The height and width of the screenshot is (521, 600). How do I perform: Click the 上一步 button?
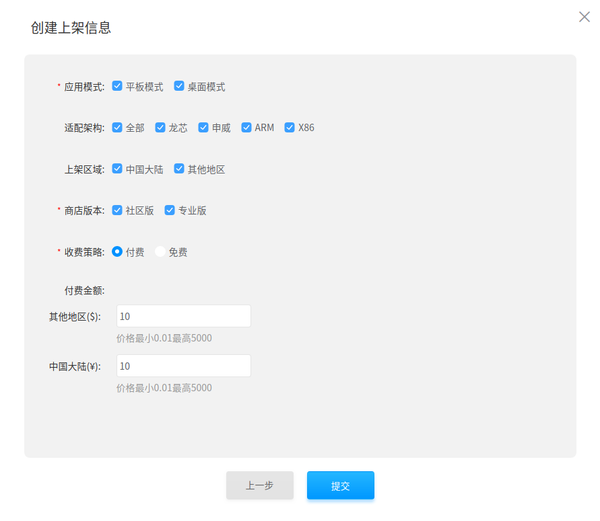[260, 485]
